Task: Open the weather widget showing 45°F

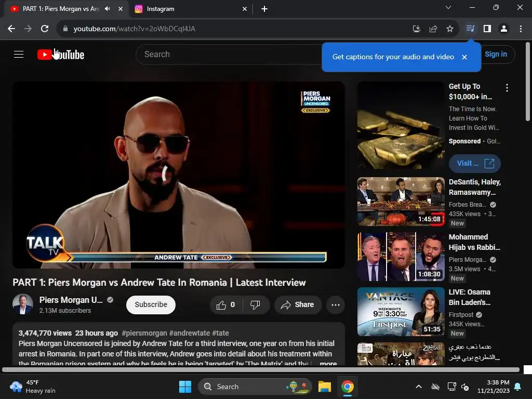Action: (x=33, y=387)
